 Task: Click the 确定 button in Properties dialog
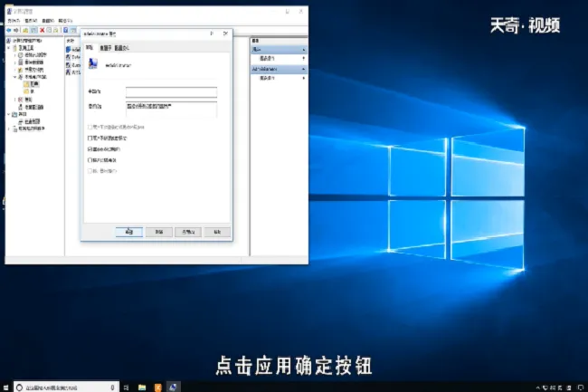129,232
